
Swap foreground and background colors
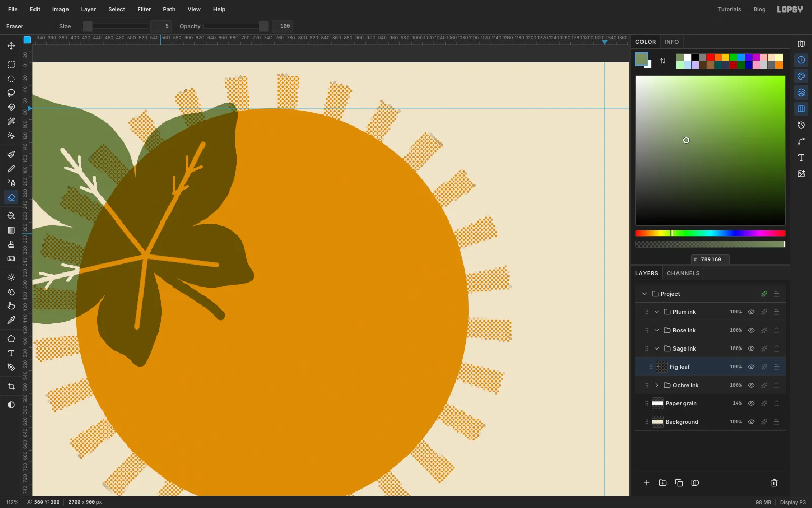tap(663, 61)
